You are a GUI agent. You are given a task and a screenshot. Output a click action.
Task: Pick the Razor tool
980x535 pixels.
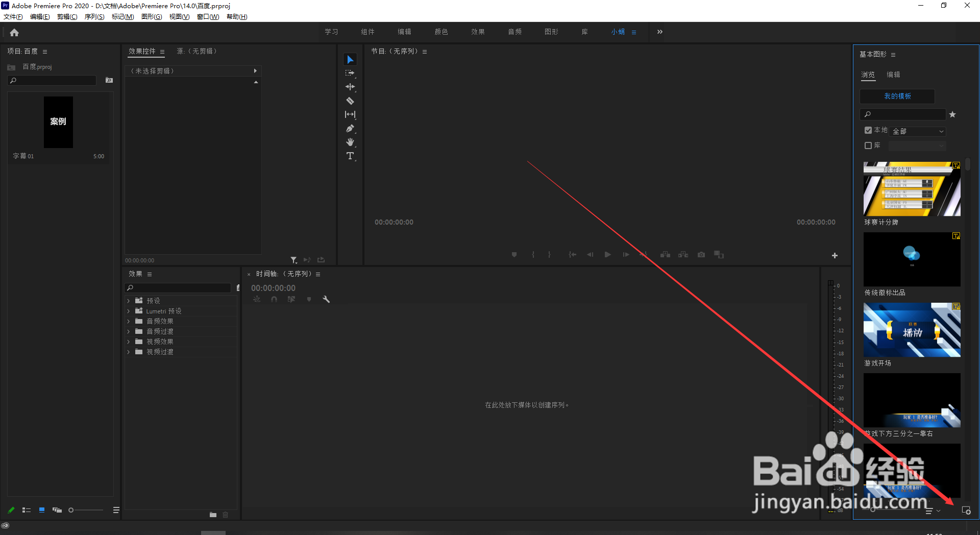click(x=350, y=101)
